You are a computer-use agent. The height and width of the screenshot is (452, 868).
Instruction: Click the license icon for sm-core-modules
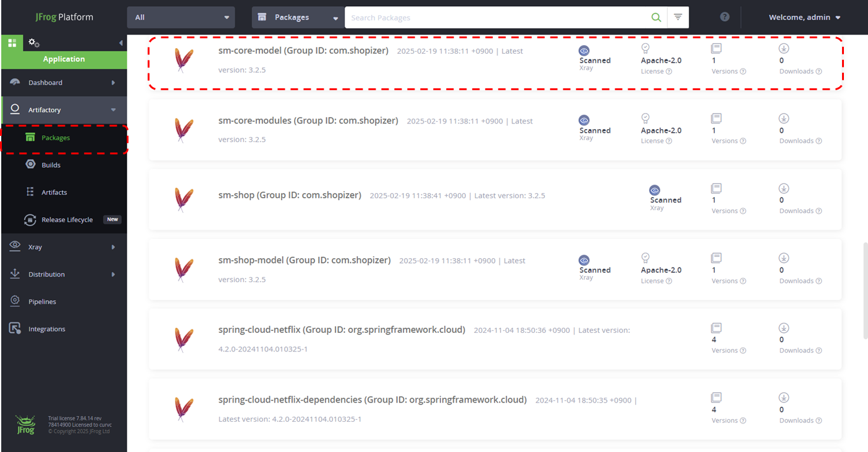[x=646, y=118]
